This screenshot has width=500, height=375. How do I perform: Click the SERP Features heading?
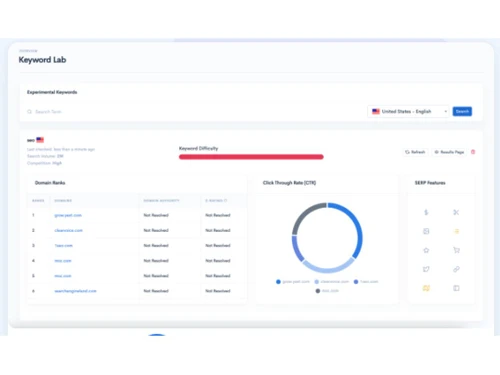click(430, 183)
